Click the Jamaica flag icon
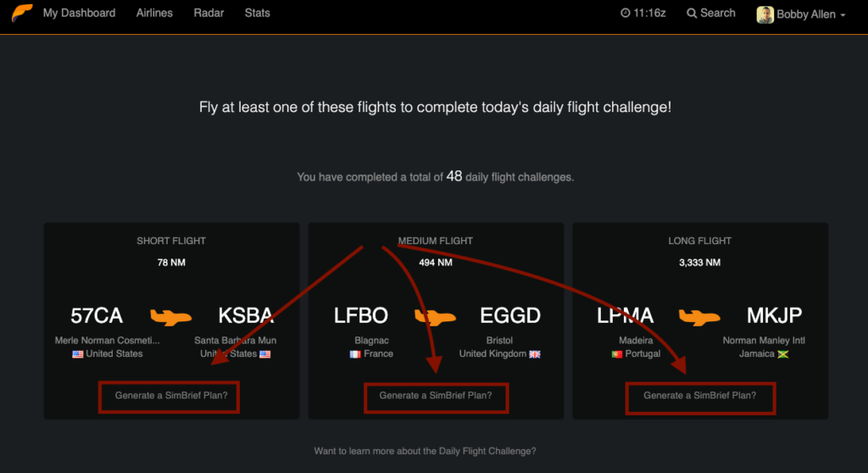This screenshot has width=868, height=473. pos(782,354)
